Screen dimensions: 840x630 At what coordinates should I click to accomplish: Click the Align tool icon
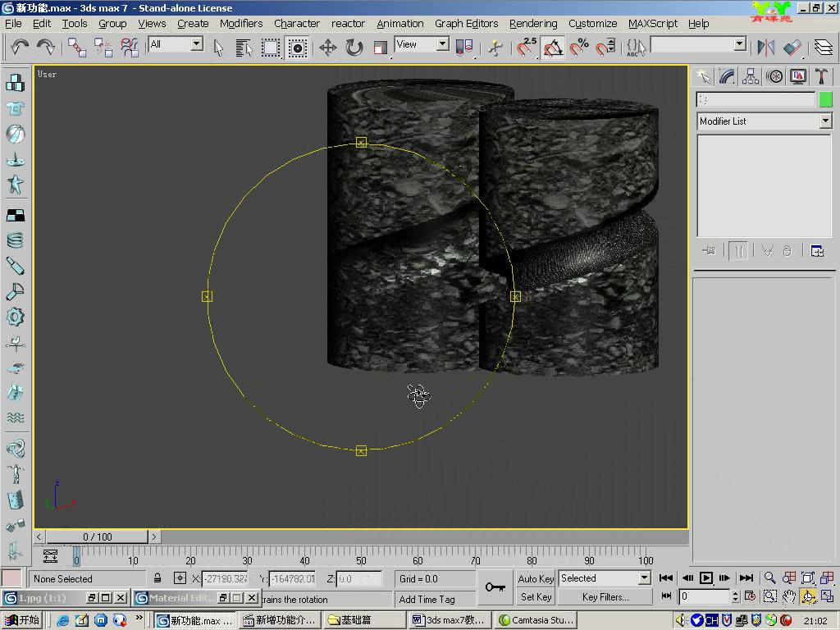tap(792, 48)
